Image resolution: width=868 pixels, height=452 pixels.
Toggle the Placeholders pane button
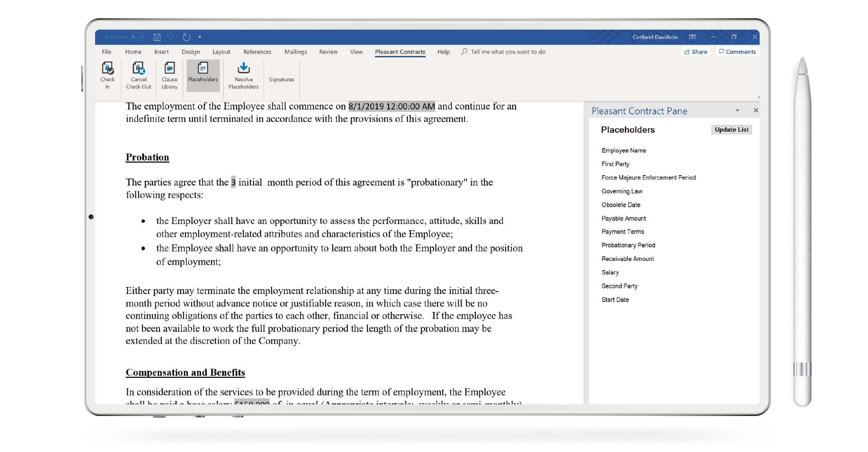203,75
